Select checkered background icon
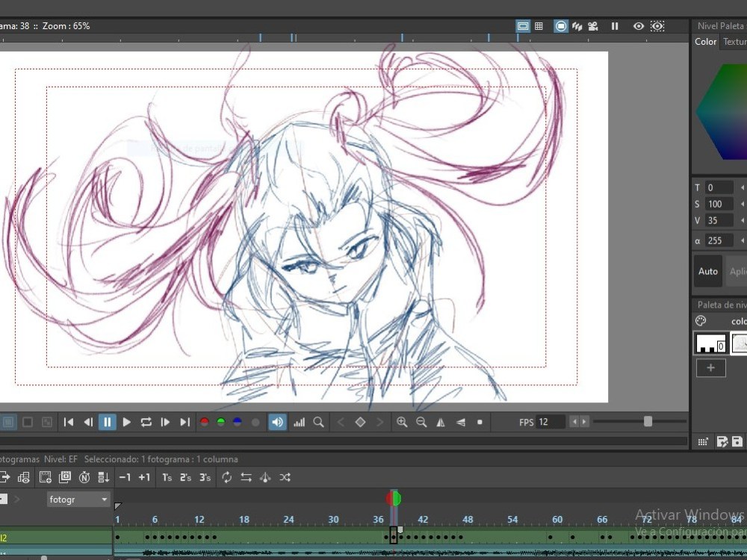 click(46, 422)
